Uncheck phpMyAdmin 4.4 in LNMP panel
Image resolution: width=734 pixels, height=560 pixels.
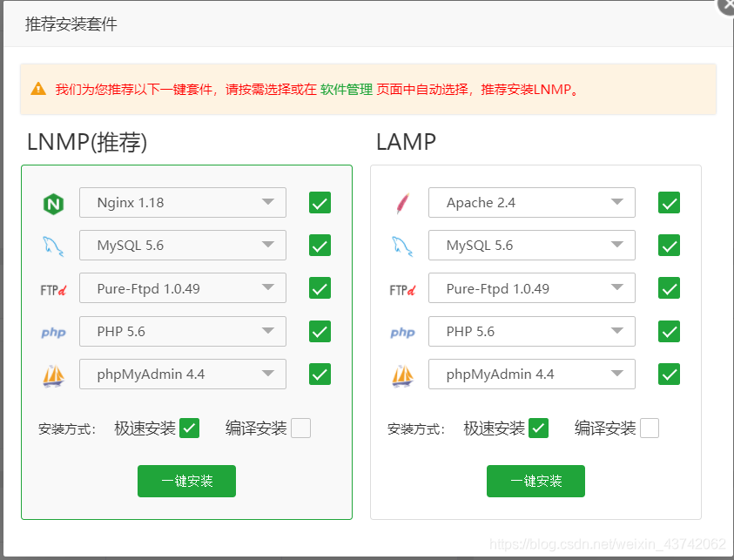click(320, 374)
